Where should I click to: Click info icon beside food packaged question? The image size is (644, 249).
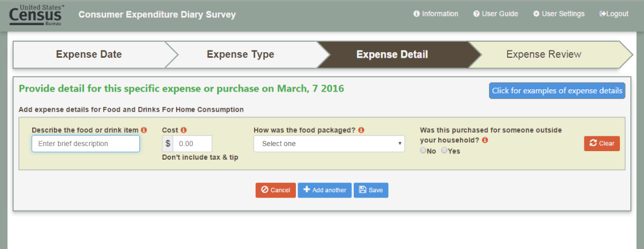[362, 131]
